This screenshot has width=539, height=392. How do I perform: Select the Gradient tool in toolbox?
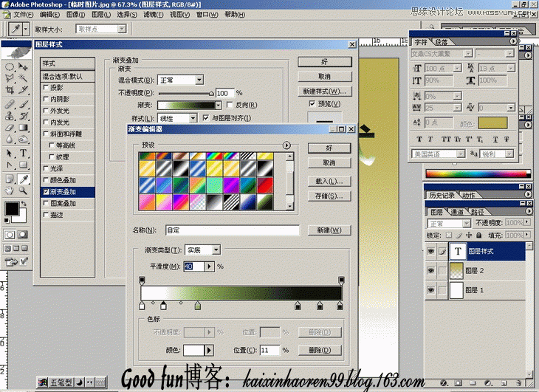[23, 128]
